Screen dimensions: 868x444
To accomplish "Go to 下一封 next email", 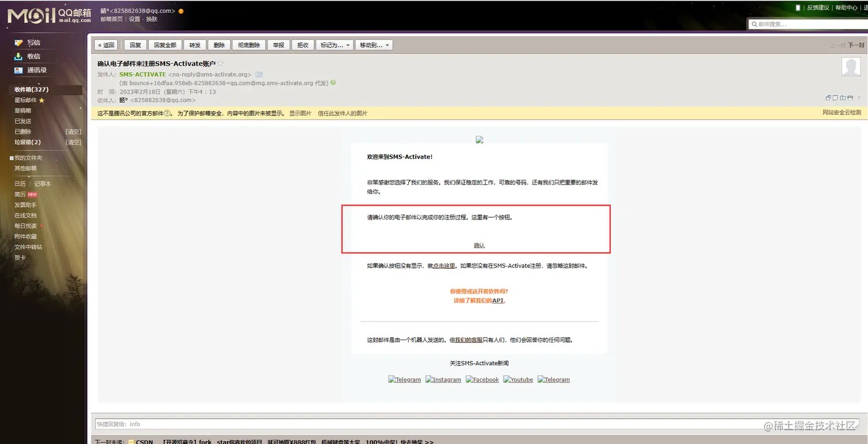I will [x=856, y=45].
